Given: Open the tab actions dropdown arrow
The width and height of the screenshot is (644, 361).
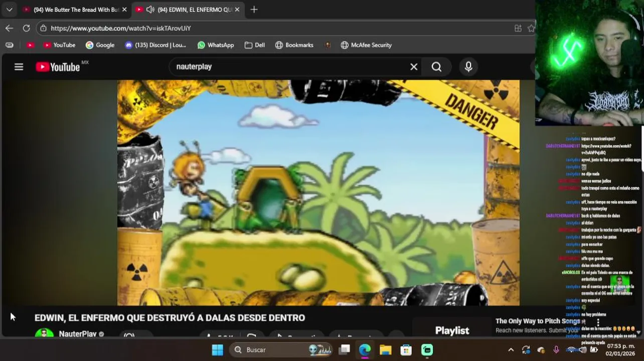Looking at the screenshot, I should (9, 10).
